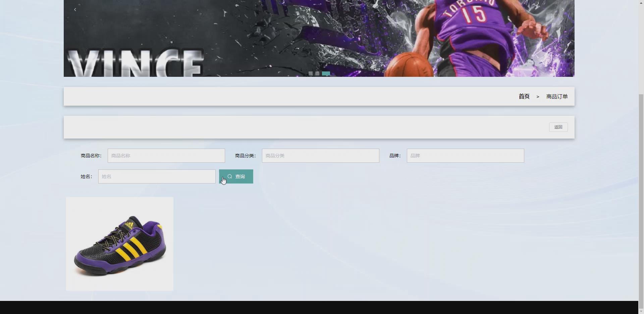
Task: Click inside the 品牌 input field
Action: [x=465, y=155]
